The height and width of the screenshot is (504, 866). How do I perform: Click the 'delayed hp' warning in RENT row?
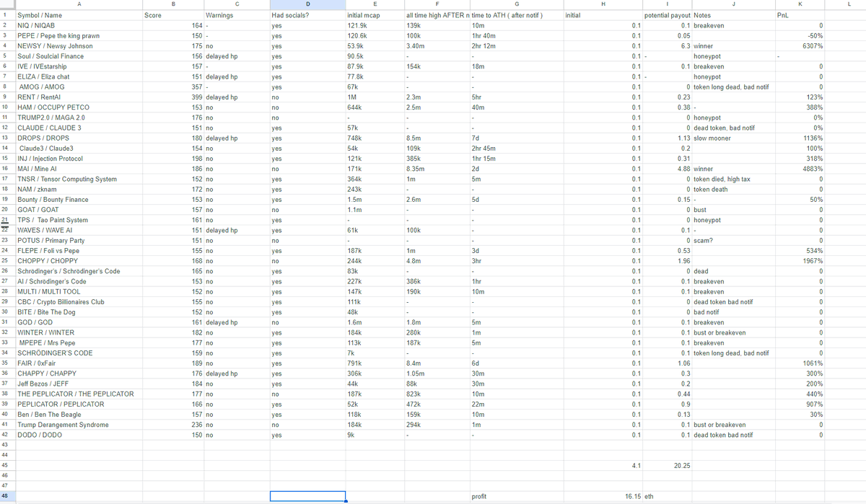[x=222, y=97]
